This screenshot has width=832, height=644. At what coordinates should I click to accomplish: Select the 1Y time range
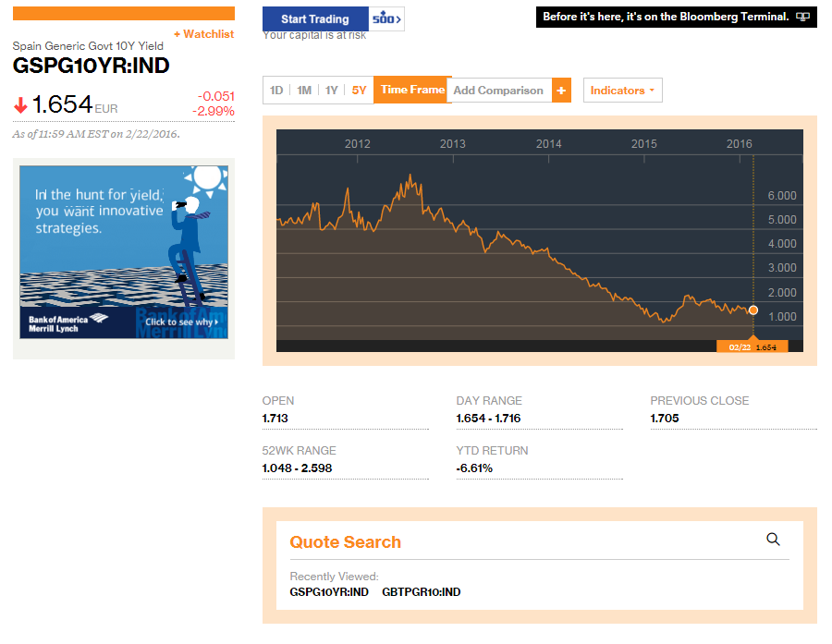[x=332, y=91]
